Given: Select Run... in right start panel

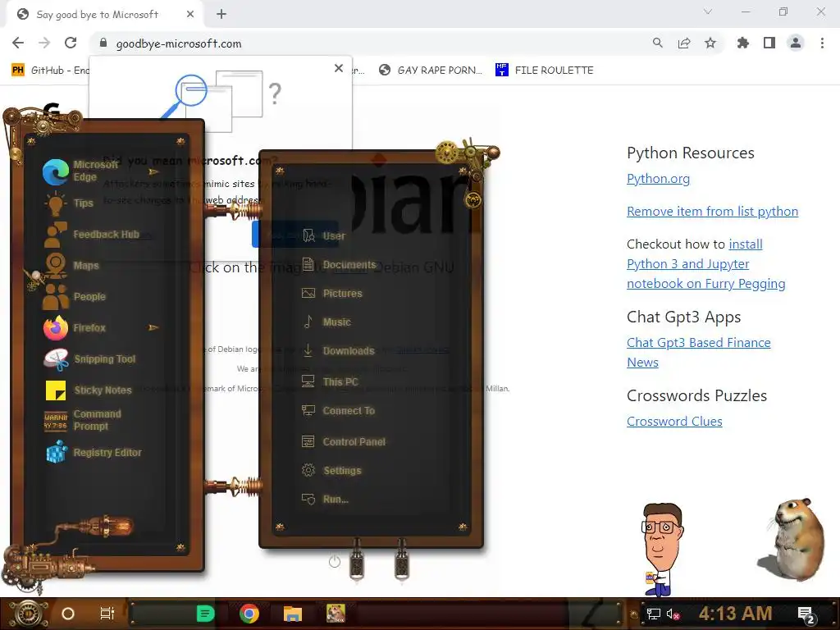Looking at the screenshot, I should [x=325, y=500].
